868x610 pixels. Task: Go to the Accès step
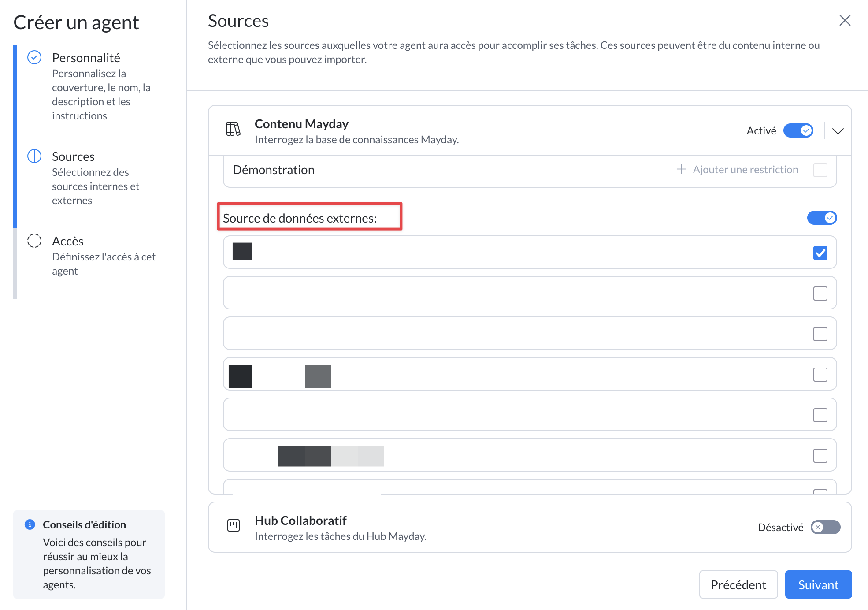tap(67, 241)
